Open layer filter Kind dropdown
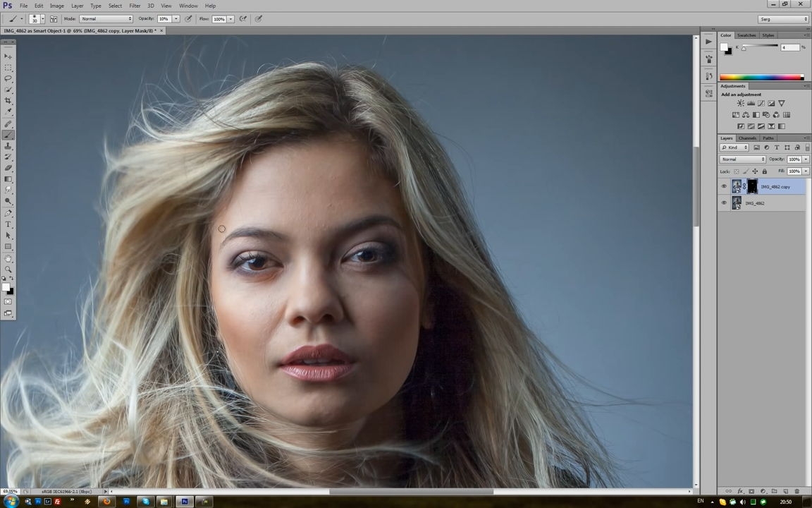This screenshot has width=812, height=508. point(734,147)
